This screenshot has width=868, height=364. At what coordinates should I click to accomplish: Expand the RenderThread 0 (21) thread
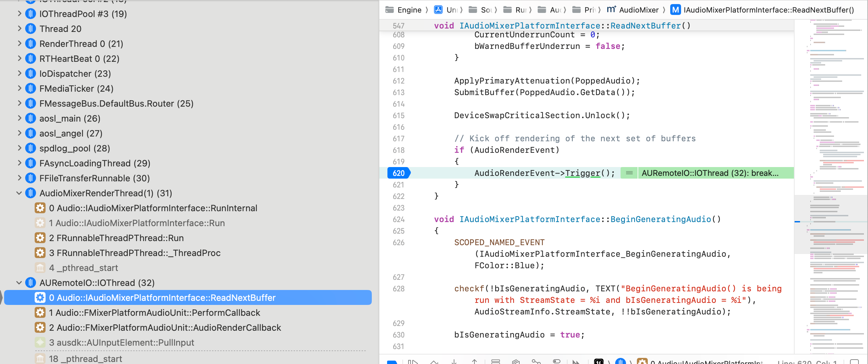[x=19, y=44]
